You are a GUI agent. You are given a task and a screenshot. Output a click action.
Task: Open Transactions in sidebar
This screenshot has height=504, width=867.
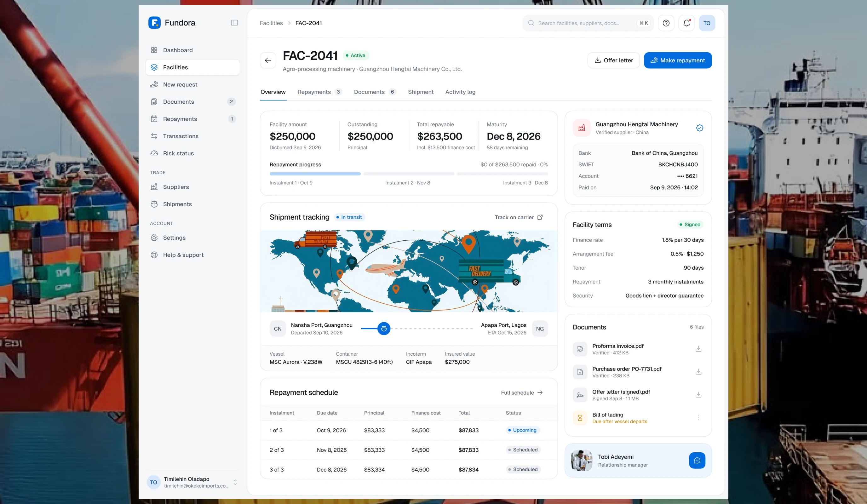coord(193,136)
